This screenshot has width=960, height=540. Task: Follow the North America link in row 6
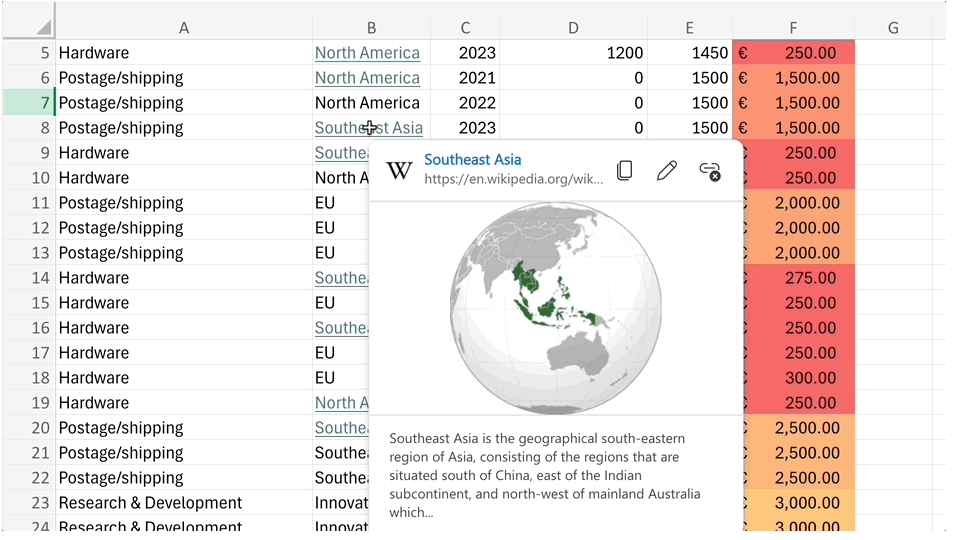click(367, 78)
